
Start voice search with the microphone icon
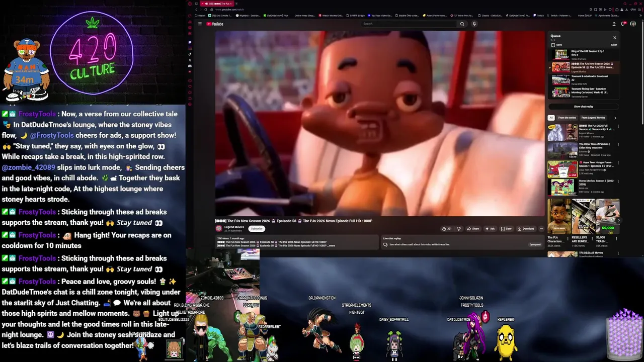point(474,24)
